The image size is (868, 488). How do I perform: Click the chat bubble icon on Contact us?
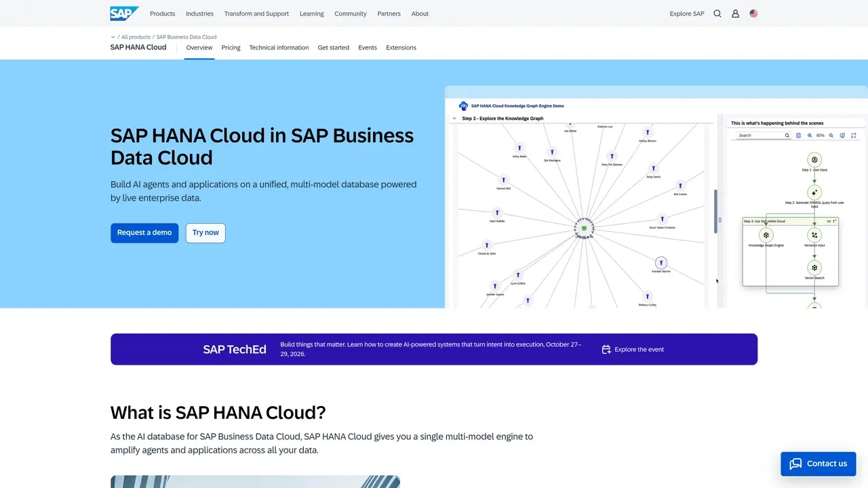click(796, 464)
